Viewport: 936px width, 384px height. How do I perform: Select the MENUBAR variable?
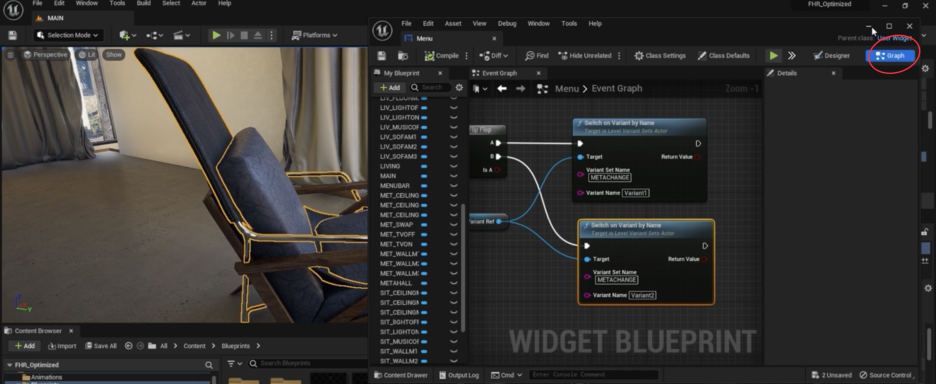[x=395, y=186]
